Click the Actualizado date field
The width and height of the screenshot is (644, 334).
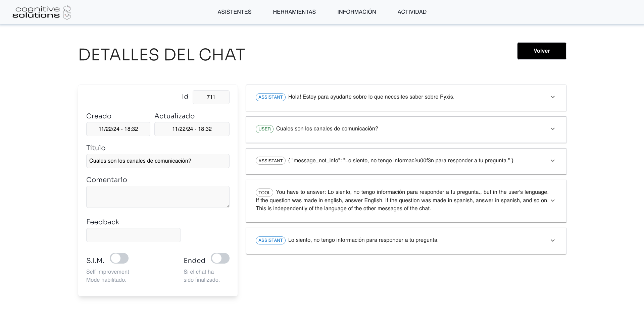[192, 129]
